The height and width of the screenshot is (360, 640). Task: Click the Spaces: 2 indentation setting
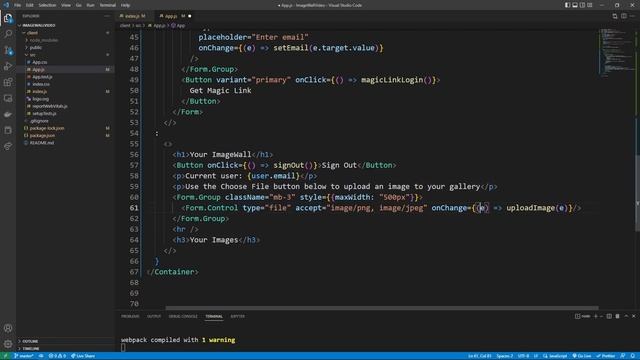pyautogui.click(x=504, y=356)
